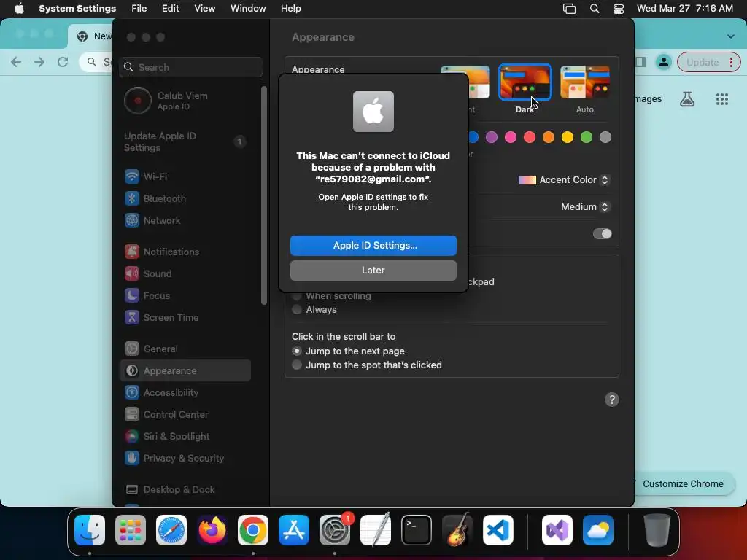Open the Help menu
This screenshot has width=747, height=560.
click(x=290, y=9)
